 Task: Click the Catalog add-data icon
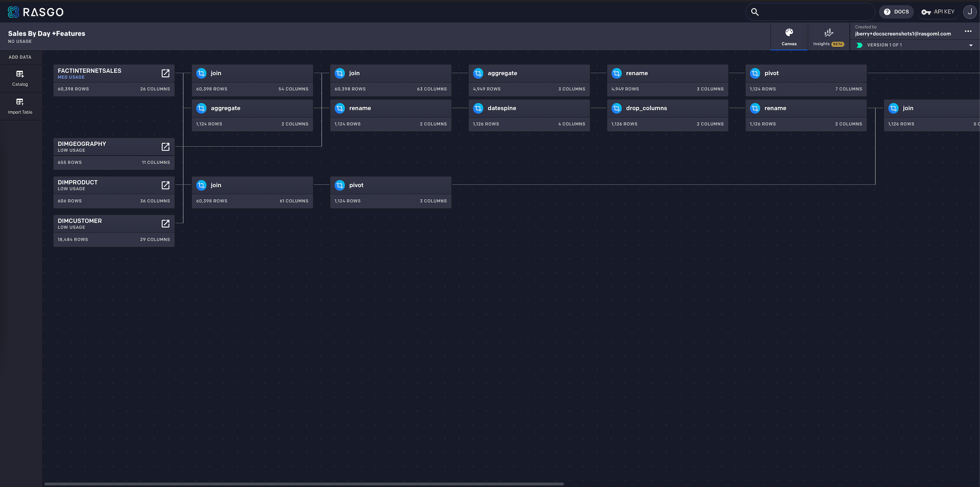(20, 74)
